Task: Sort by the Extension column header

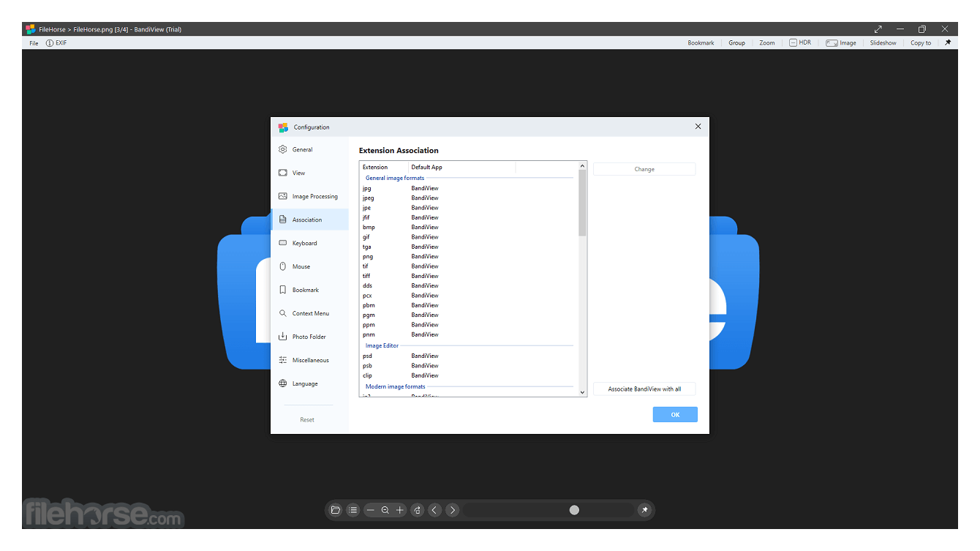Action: click(x=384, y=167)
